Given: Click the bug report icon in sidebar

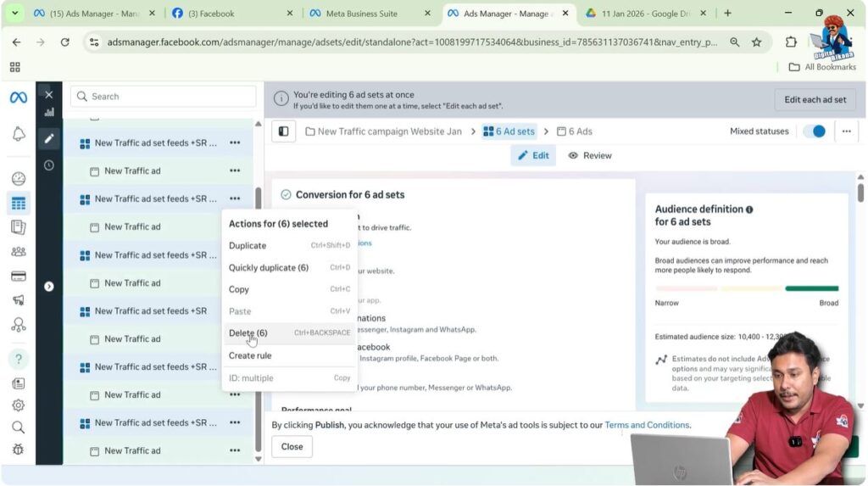Looking at the screenshot, I should (x=18, y=450).
